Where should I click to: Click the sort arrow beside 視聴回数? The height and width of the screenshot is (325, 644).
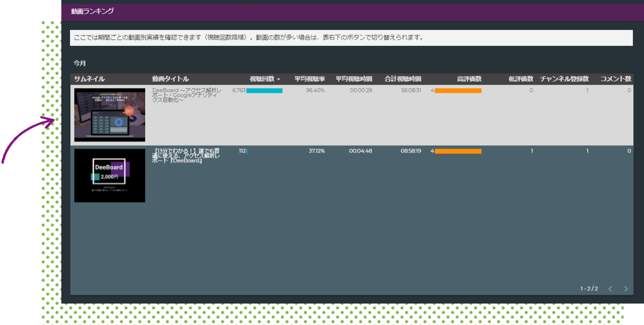279,79
